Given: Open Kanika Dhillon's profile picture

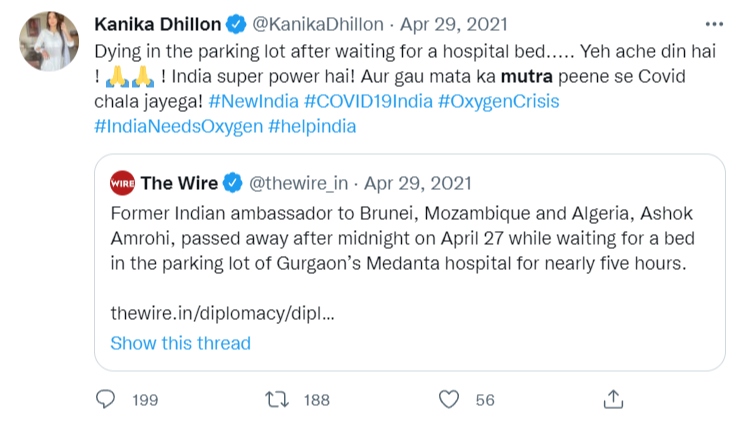Looking at the screenshot, I should click(48, 42).
